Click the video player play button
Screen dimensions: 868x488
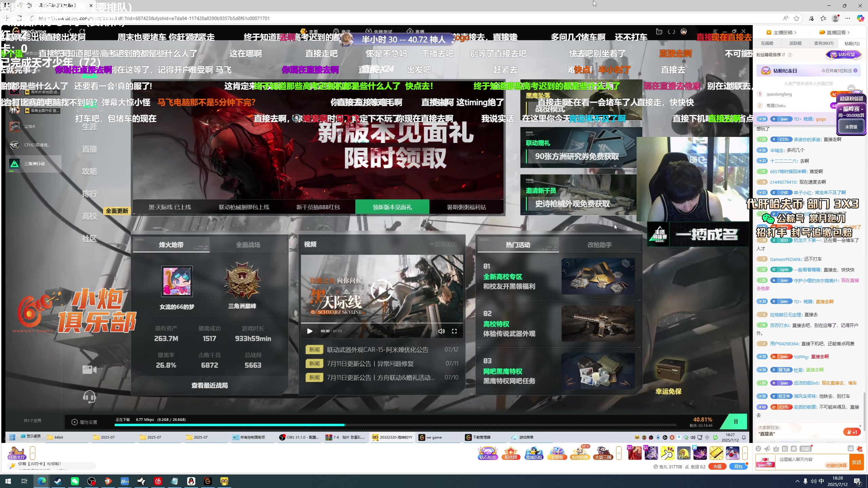click(x=310, y=331)
